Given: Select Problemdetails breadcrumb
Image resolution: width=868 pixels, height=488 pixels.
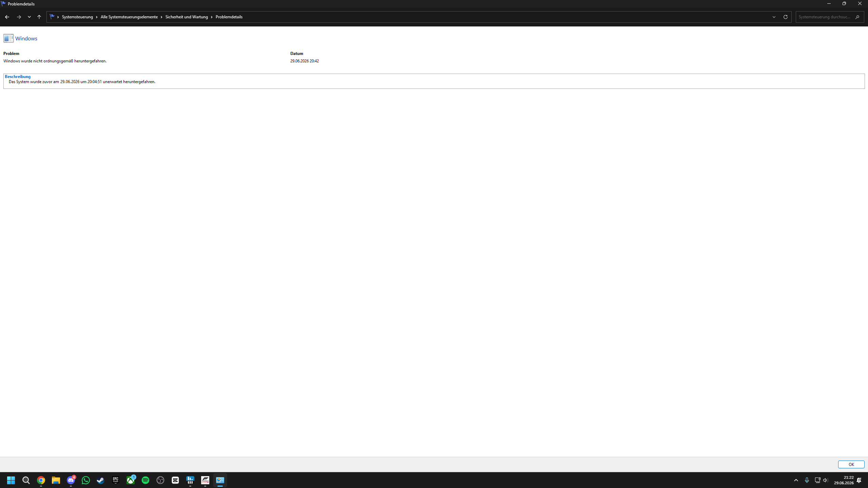Looking at the screenshot, I should pos(229,17).
